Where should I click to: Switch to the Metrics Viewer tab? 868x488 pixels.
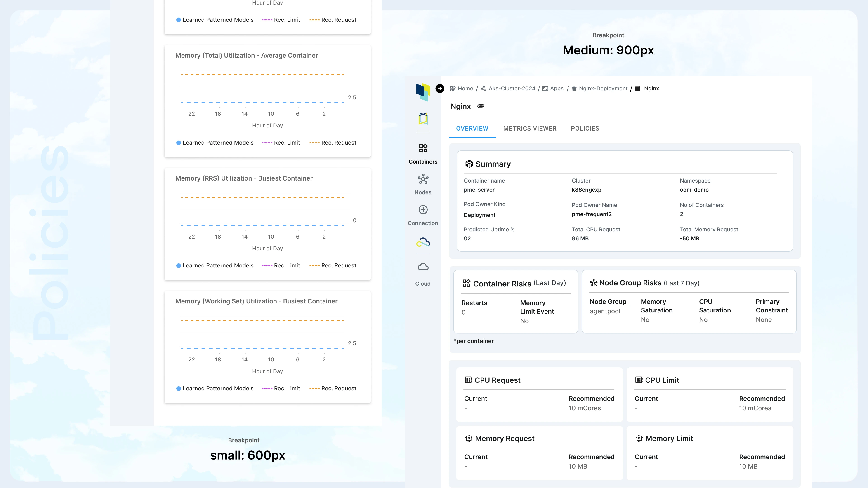click(x=530, y=128)
